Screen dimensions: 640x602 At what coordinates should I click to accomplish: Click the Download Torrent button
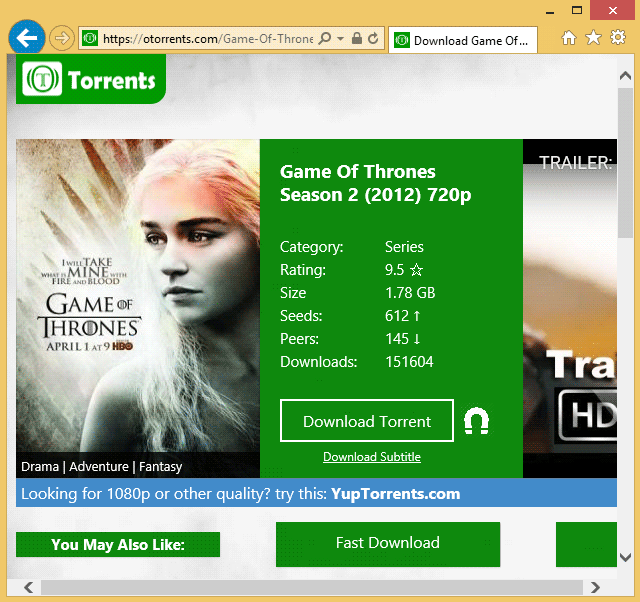click(x=367, y=421)
